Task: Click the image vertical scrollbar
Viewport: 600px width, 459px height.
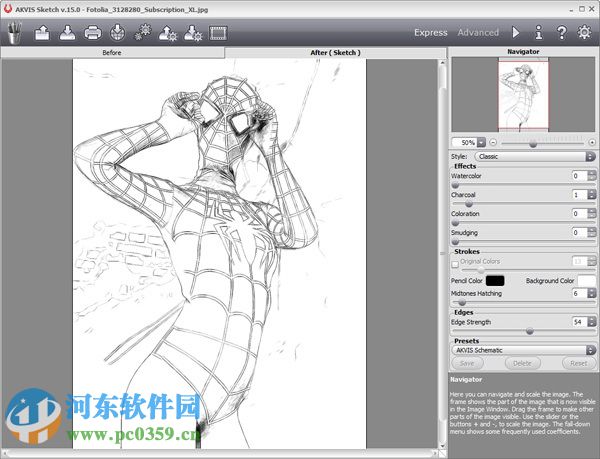Action: click(x=442, y=254)
